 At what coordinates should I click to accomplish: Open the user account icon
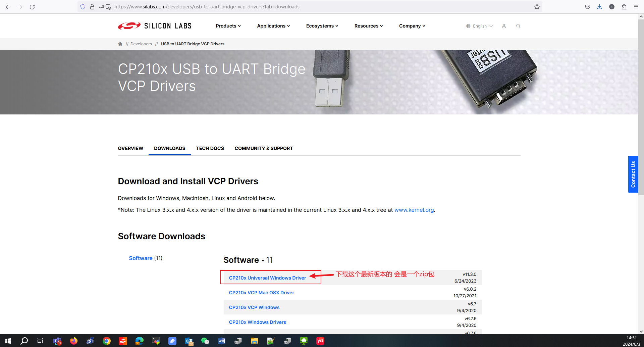(504, 26)
